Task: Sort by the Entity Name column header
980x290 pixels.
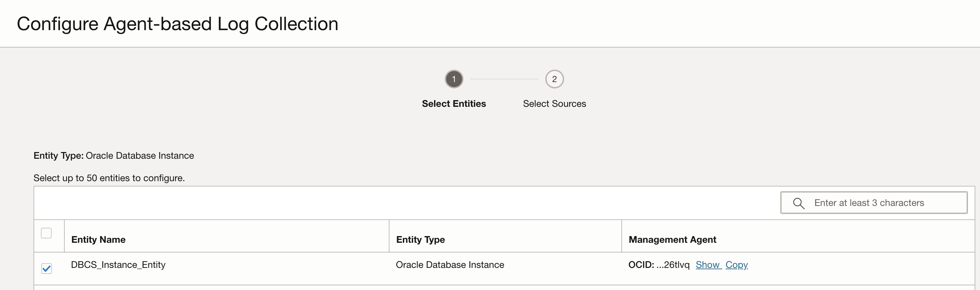Action: [99, 239]
